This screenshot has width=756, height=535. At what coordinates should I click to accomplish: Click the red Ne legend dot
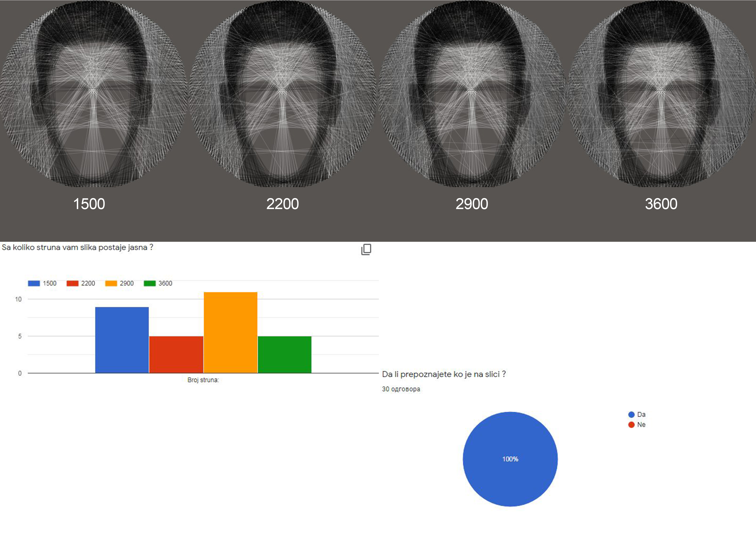pyautogui.click(x=631, y=425)
